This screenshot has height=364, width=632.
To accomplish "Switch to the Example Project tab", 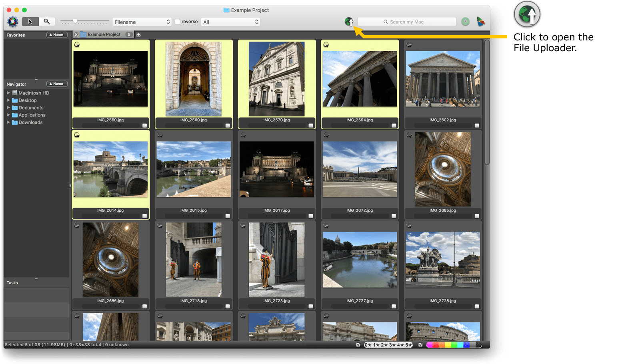I will tap(104, 35).
